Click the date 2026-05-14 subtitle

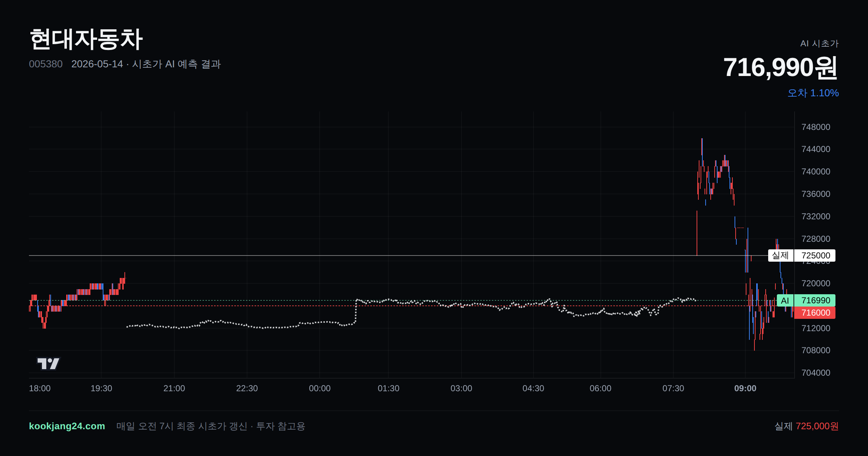pos(97,64)
